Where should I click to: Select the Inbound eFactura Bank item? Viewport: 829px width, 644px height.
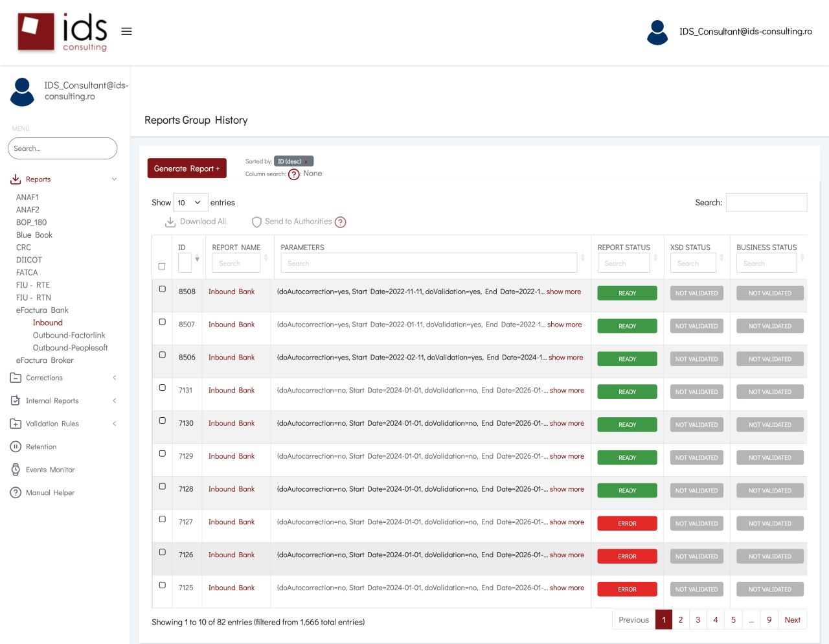coord(48,323)
